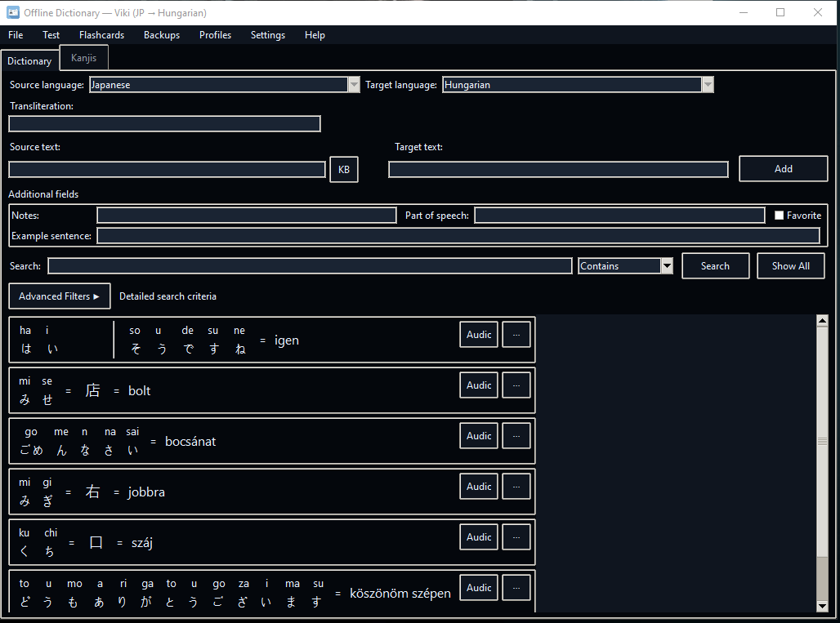Image resolution: width=840 pixels, height=623 pixels.
Task: Open more options for the bocsánat entry
Action: click(x=516, y=436)
